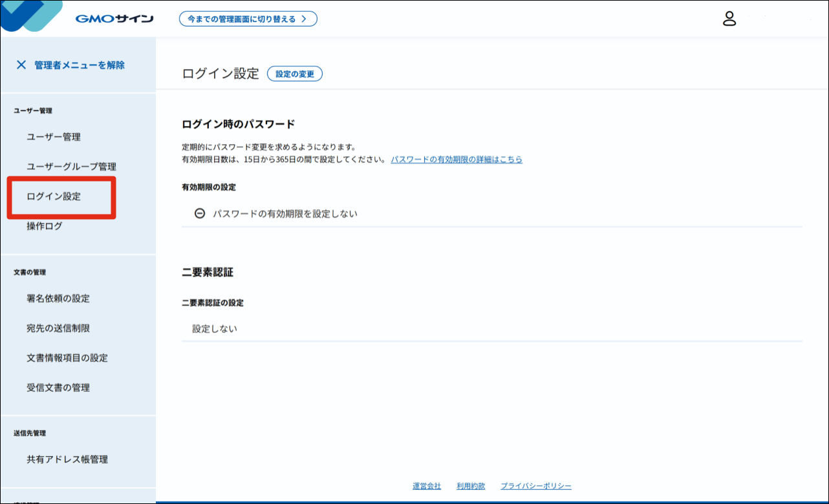The width and height of the screenshot is (829, 504).
Task: Open 受信文書の管理 page
Action: click(x=58, y=388)
